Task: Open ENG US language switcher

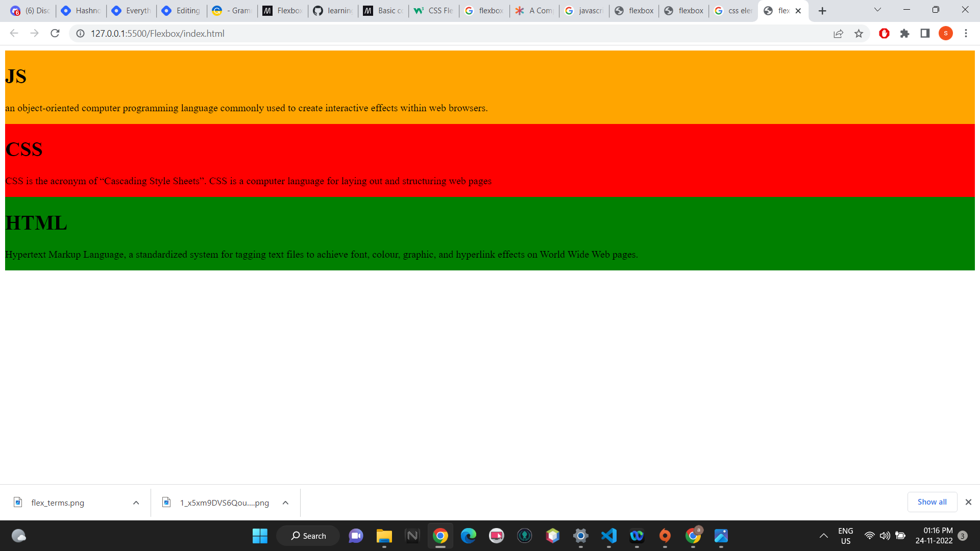Action: 846,536
